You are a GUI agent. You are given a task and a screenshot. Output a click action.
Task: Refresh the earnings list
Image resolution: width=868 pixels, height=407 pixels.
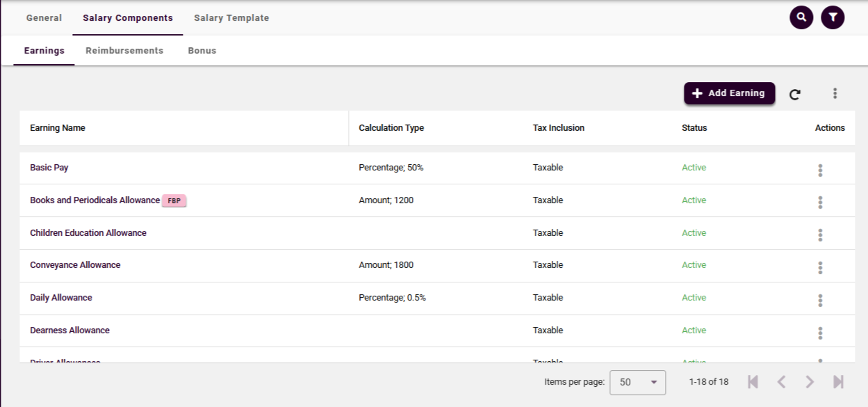click(795, 95)
